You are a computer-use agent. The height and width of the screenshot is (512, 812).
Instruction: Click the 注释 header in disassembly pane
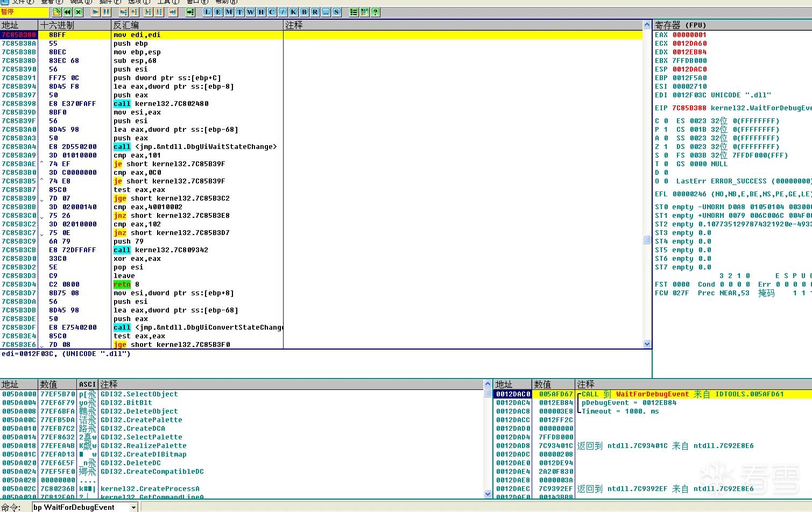click(x=463, y=25)
